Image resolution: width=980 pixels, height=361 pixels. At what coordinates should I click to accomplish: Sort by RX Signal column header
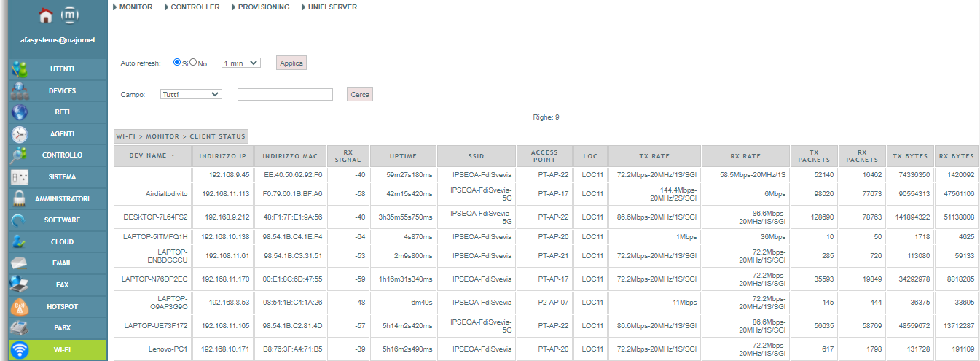(x=348, y=156)
